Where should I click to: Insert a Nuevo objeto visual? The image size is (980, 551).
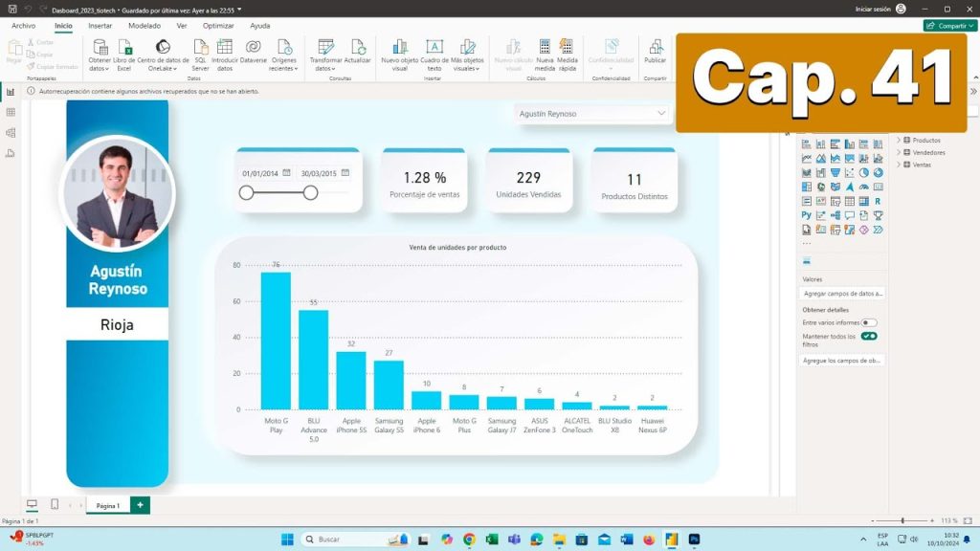(399, 55)
